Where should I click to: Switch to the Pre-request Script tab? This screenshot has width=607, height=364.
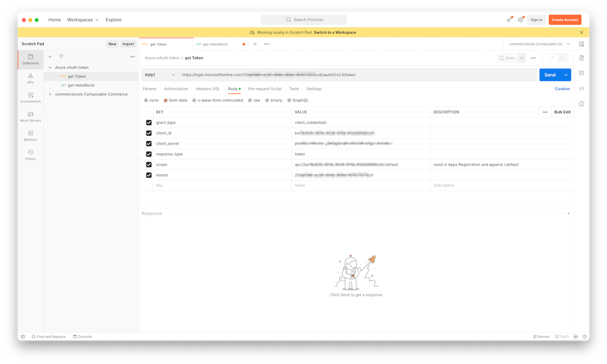tap(265, 89)
